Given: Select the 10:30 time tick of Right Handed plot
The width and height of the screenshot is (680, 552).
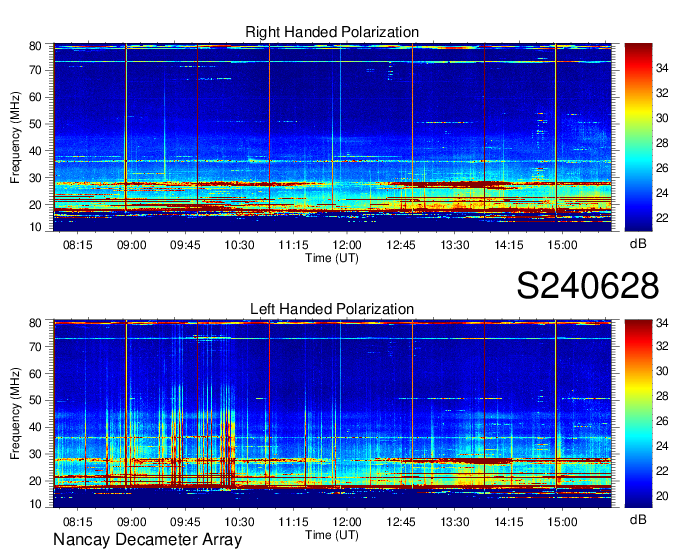Looking at the screenshot, I should tap(239, 245).
